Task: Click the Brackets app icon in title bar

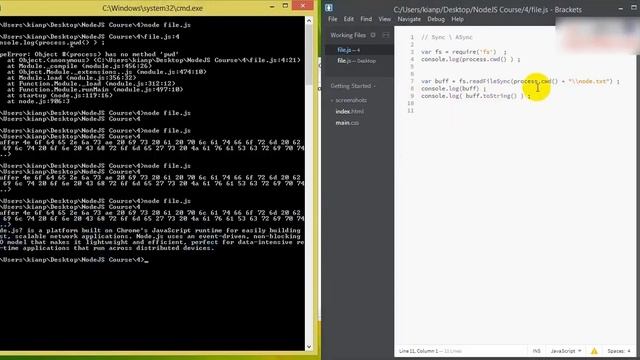Action: tap(329, 7)
